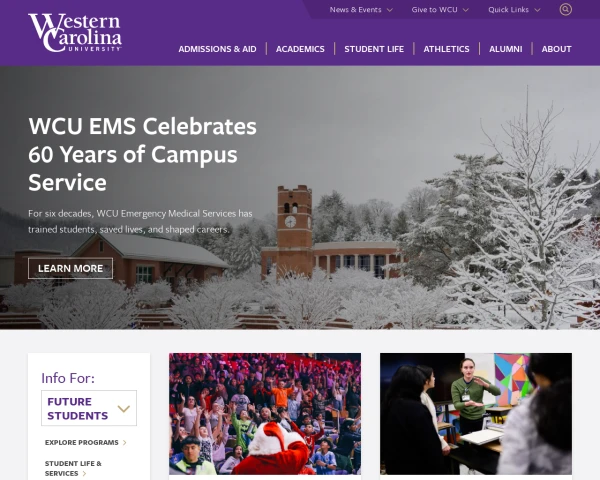Open the Admissions & Aid menu
This screenshot has width=600, height=480.
(x=217, y=49)
